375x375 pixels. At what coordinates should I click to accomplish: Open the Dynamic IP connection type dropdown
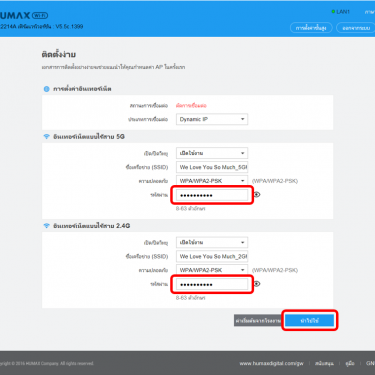point(212,119)
